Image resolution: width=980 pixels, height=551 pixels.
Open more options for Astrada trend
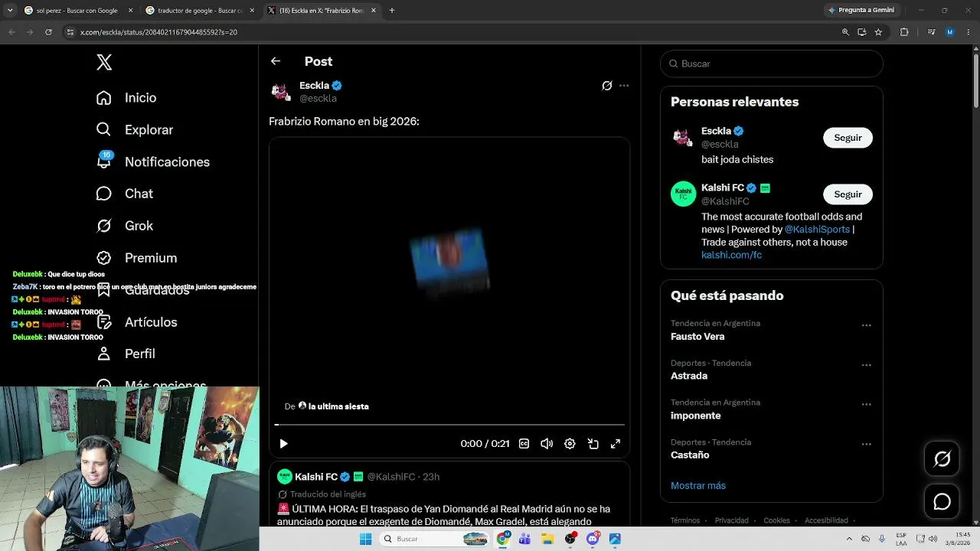tap(866, 365)
